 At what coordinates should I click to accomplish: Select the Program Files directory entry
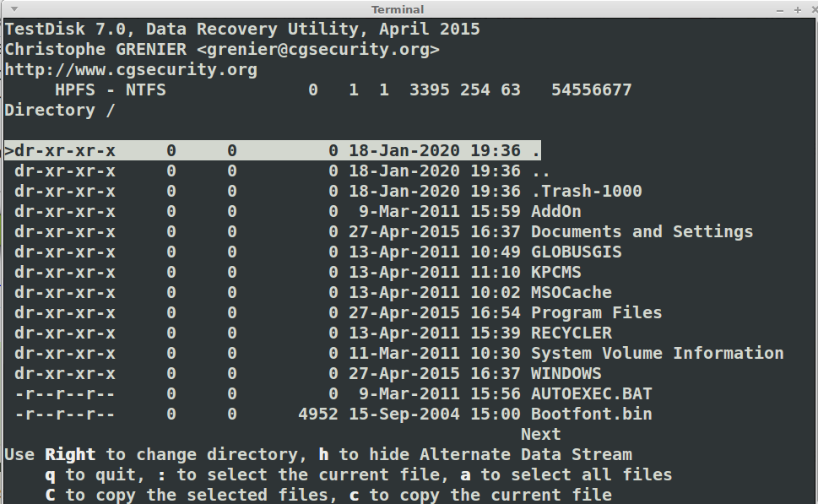click(x=338, y=312)
